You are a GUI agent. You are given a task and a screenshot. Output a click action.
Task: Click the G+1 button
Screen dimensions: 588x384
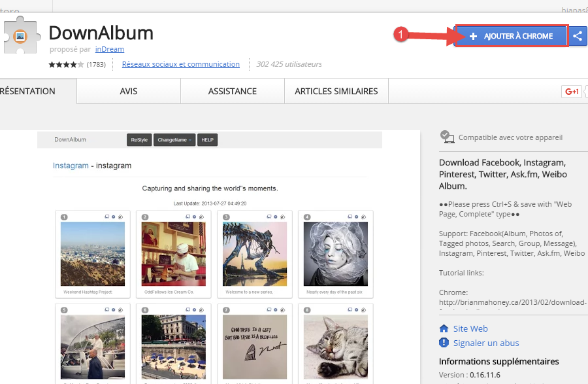572,91
